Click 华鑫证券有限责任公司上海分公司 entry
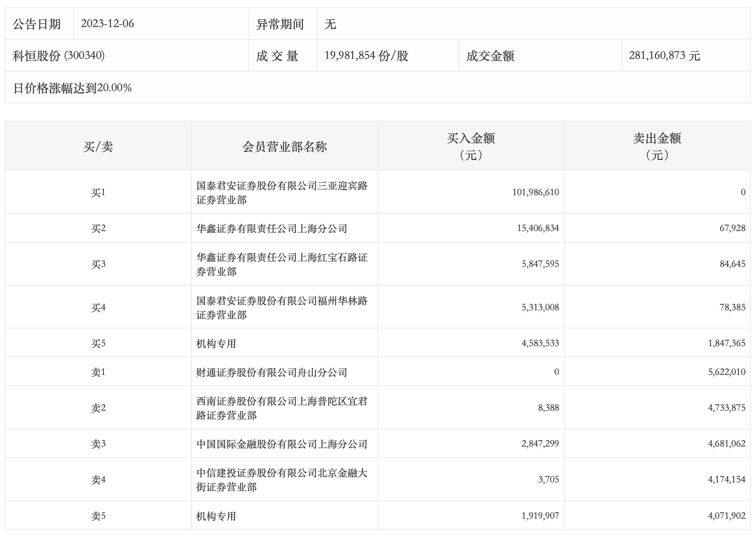Viewport: 756px width, 536px height. click(272, 229)
